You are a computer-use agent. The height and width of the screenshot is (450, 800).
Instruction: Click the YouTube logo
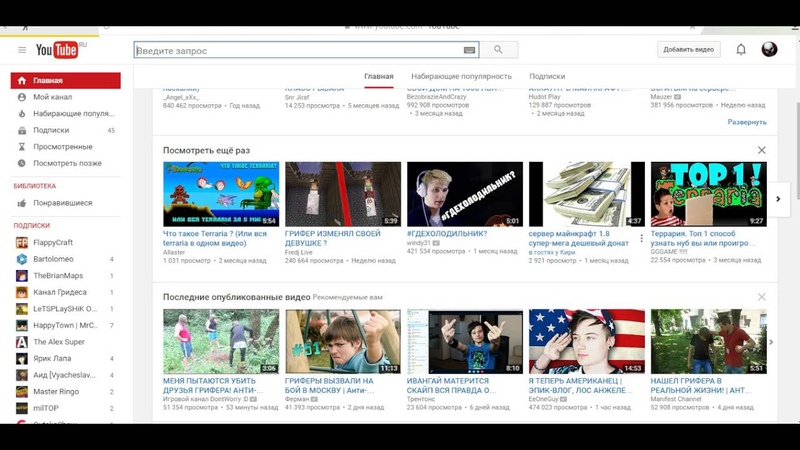[x=57, y=50]
